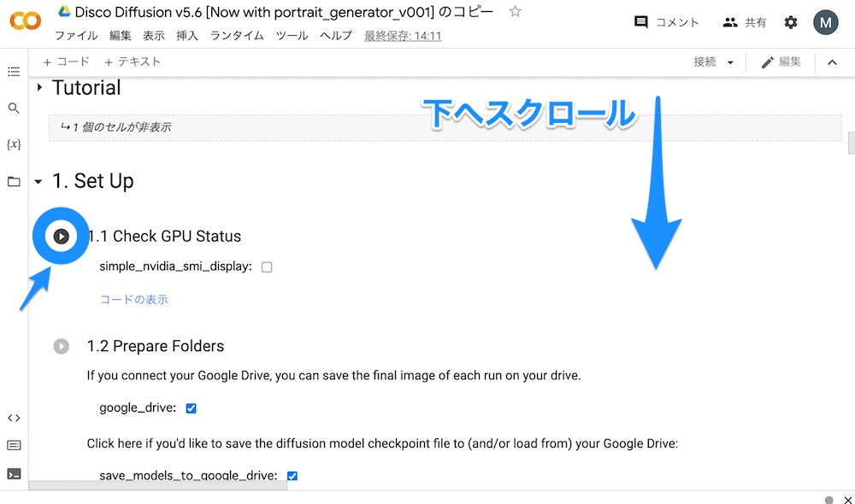Open the find and replace search icon
The height and width of the screenshot is (504, 855).
[x=14, y=108]
